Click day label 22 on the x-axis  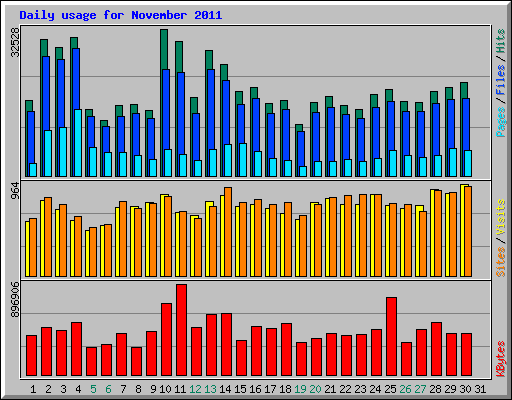(345, 389)
